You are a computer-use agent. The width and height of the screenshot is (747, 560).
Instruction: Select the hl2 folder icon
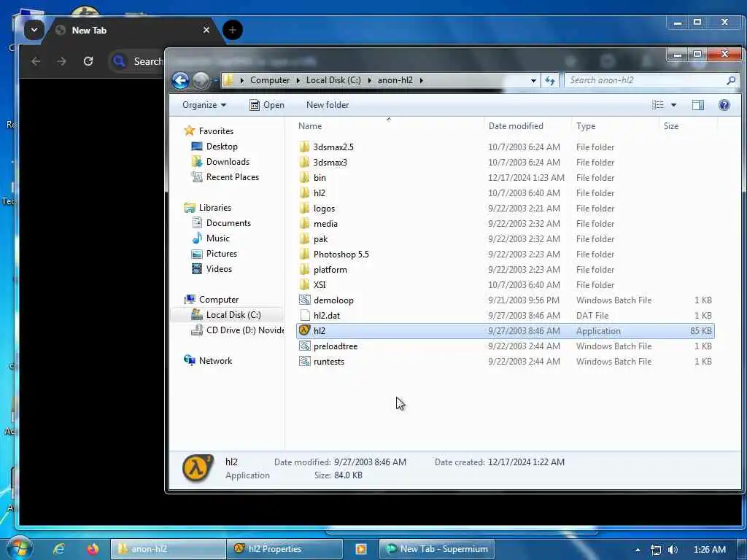pyautogui.click(x=304, y=192)
